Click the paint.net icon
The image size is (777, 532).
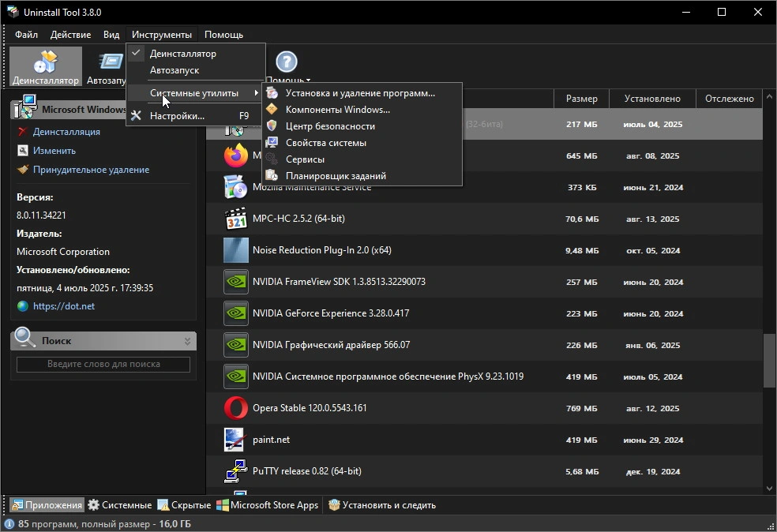234,440
